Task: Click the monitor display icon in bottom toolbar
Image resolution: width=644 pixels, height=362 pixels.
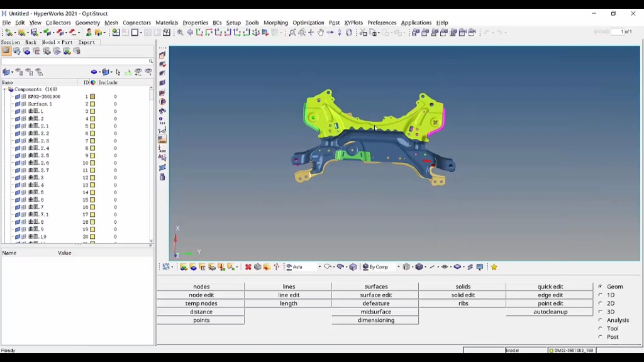Action: (480, 267)
